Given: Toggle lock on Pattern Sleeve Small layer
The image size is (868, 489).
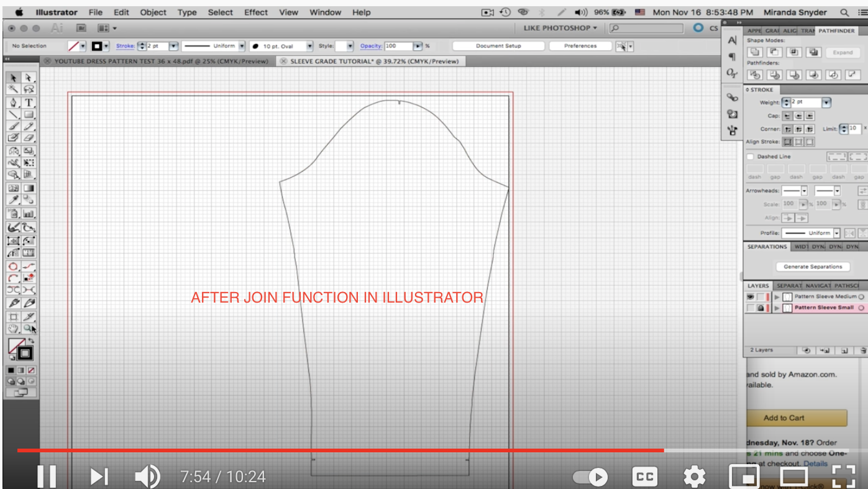Looking at the screenshot, I should pyautogui.click(x=761, y=308).
